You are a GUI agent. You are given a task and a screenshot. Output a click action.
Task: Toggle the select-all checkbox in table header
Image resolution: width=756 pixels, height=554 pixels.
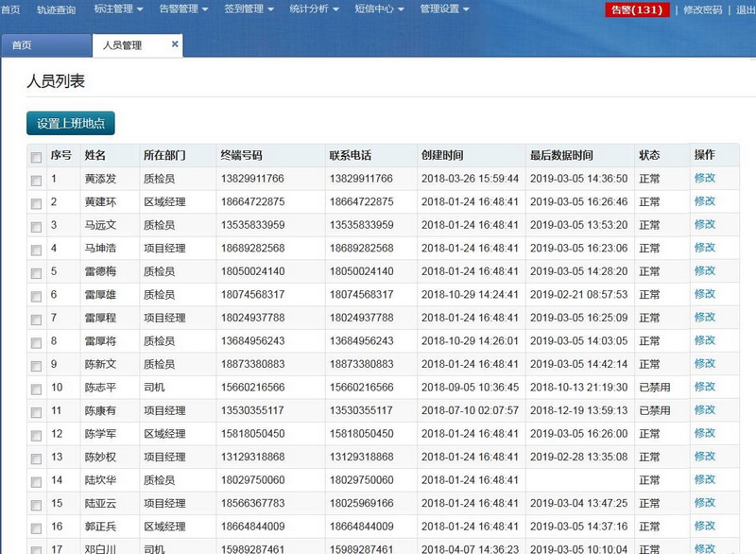pyautogui.click(x=36, y=157)
